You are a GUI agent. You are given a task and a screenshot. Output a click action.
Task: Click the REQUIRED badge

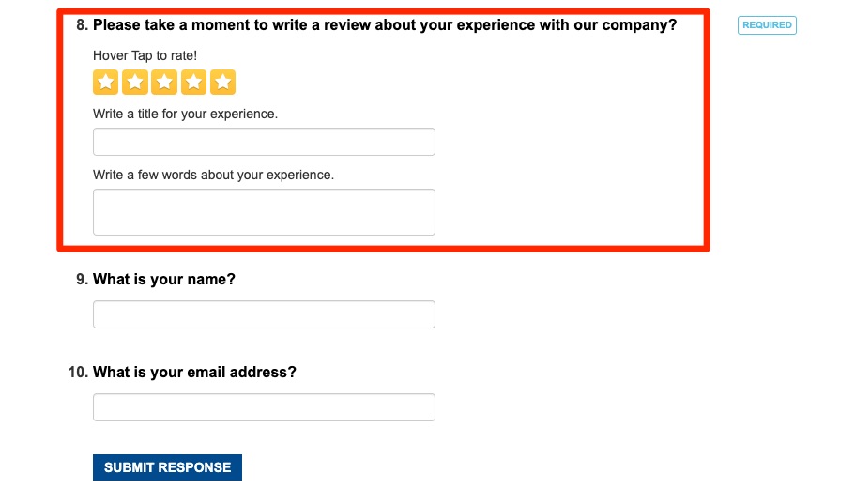(767, 25)
